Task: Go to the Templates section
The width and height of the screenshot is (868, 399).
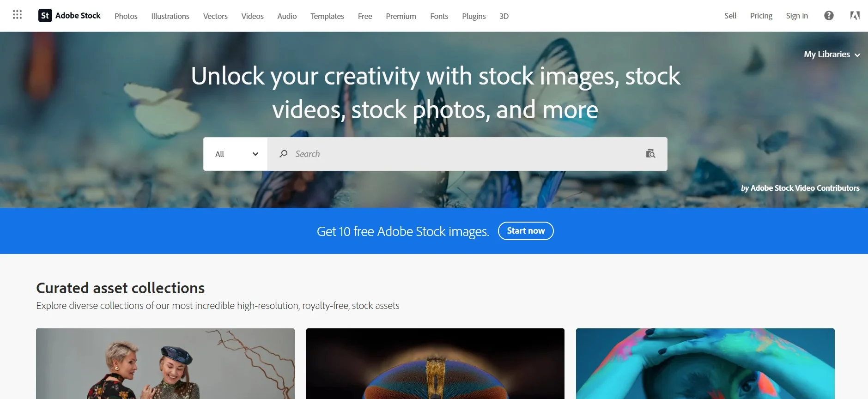Action: point(327,16)
